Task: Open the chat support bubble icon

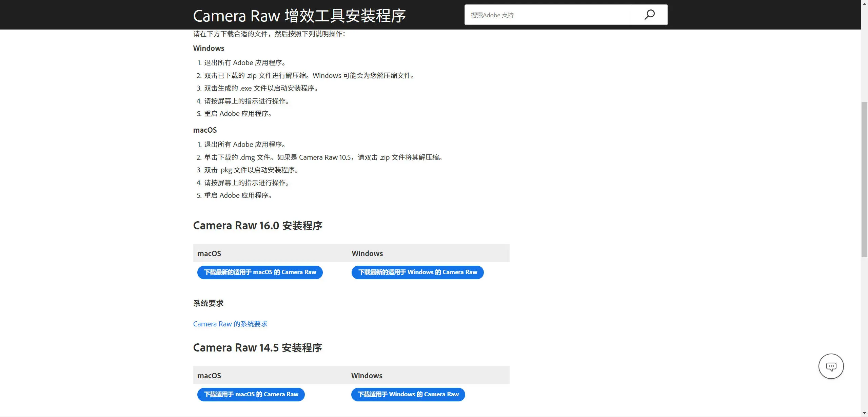Action: (x=831, y=366)
